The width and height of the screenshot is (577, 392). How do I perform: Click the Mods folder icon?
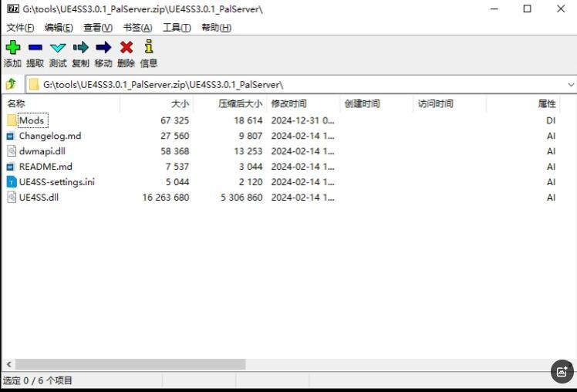coord(12,120)
